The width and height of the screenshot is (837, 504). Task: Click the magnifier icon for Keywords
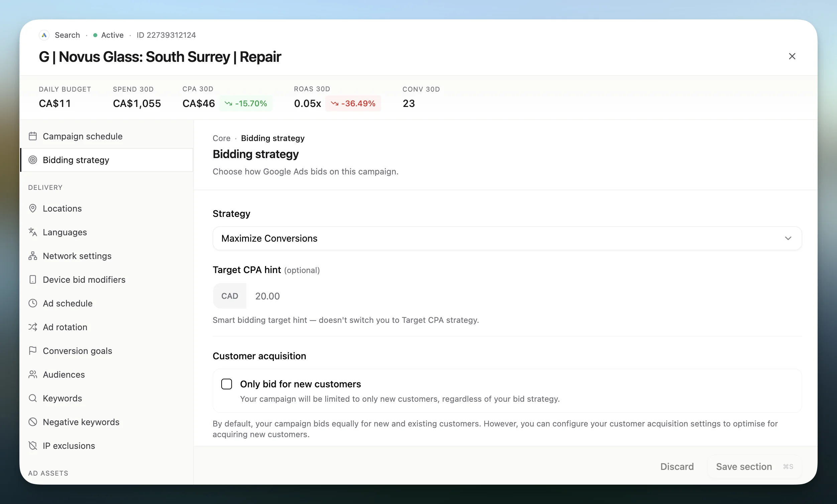tap(33, 398)
